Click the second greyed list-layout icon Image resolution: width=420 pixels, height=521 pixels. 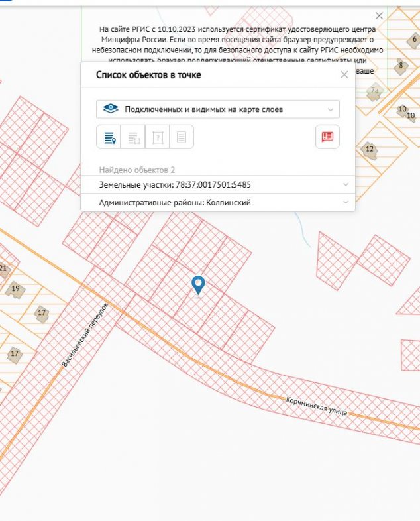coord(133,137)
